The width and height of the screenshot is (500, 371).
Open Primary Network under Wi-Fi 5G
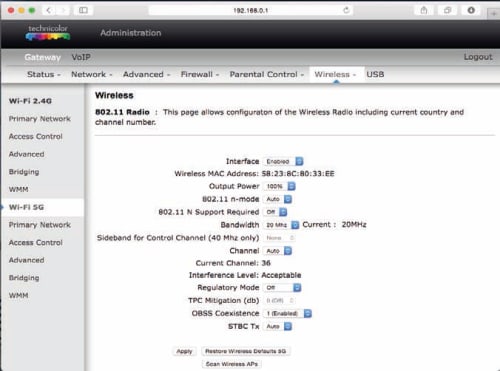pyautogui.click(x=40, y=225)
